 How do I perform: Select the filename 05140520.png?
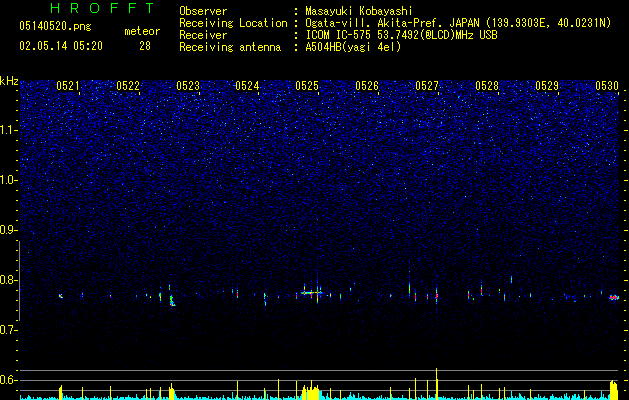coord(55,27)
